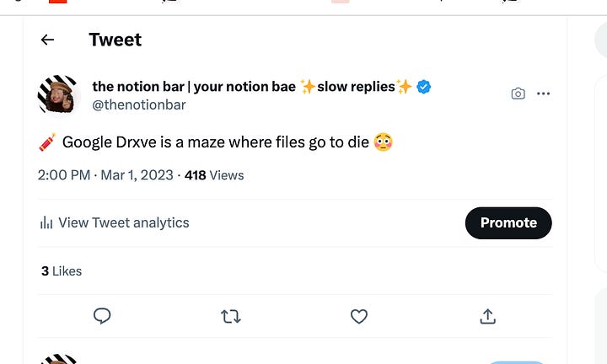The width and height of the screenshot is (607, 364).
Task: Open the camera icon next to the more options
Action: coord(518,94)
